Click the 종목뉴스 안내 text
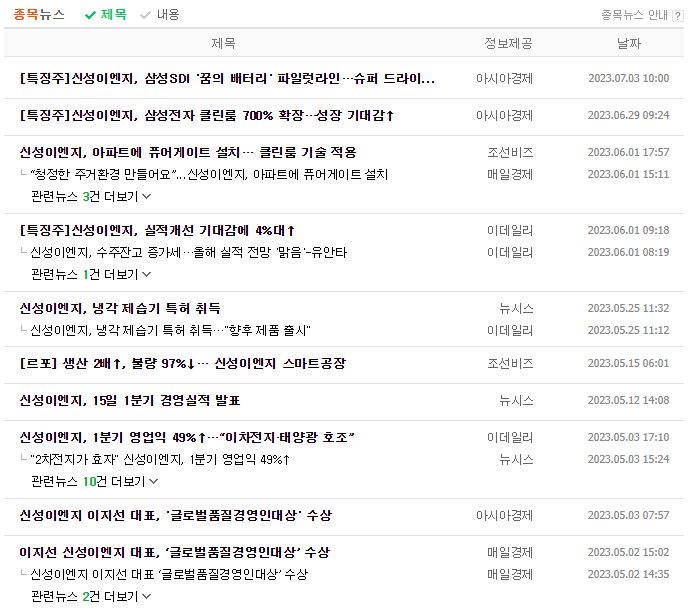Screen dimensions: 699x610 634,16
